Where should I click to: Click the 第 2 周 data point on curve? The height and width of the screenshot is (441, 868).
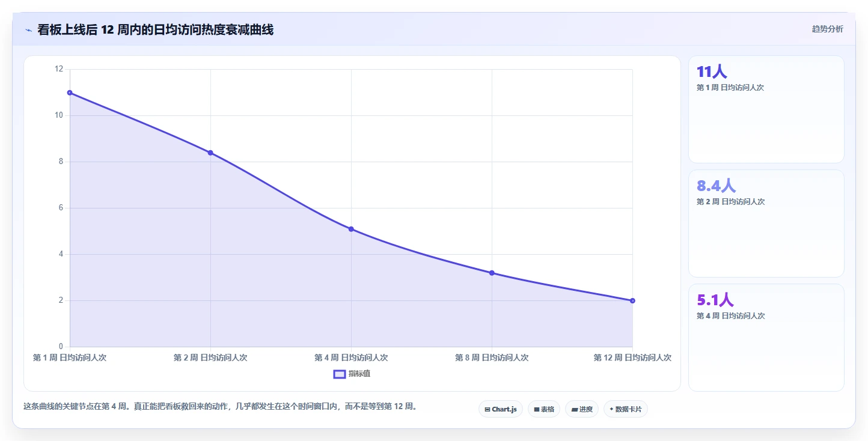point(210,153)
